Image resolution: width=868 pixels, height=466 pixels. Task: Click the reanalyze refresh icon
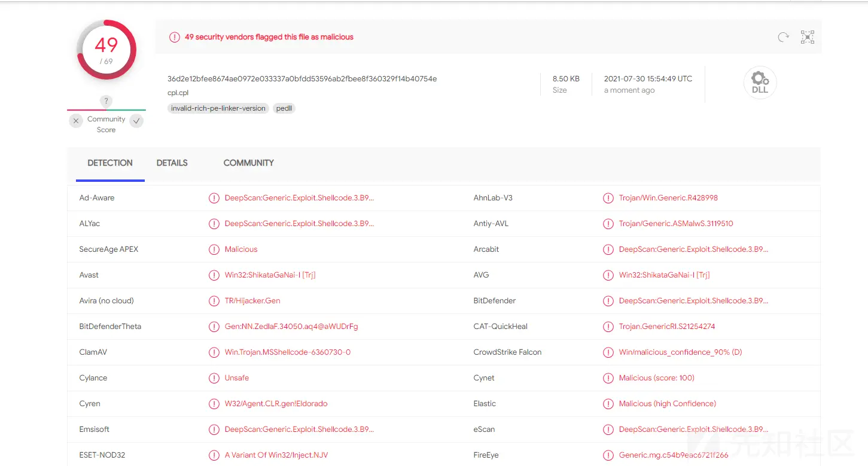click(783, 37)
